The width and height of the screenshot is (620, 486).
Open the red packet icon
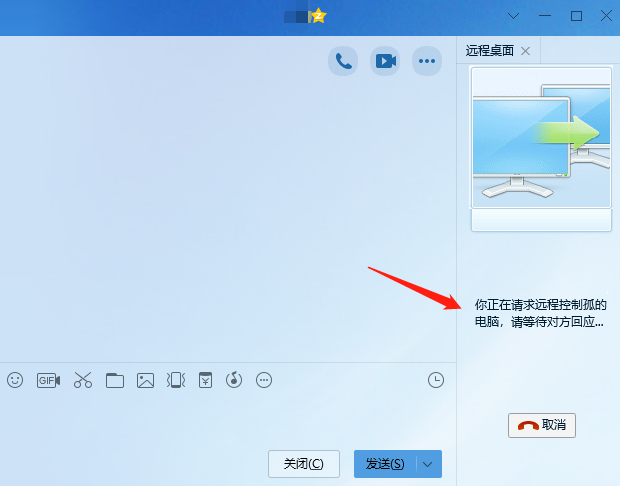(x=205, y=380)
